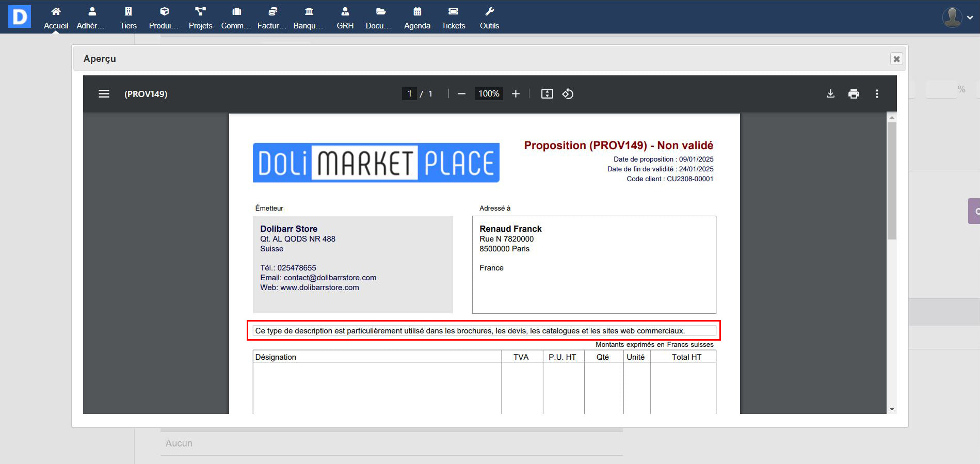Rotate the PDF page counterclockwise
This screenshot has width=980, height=464.
click(x=568, y=93)
